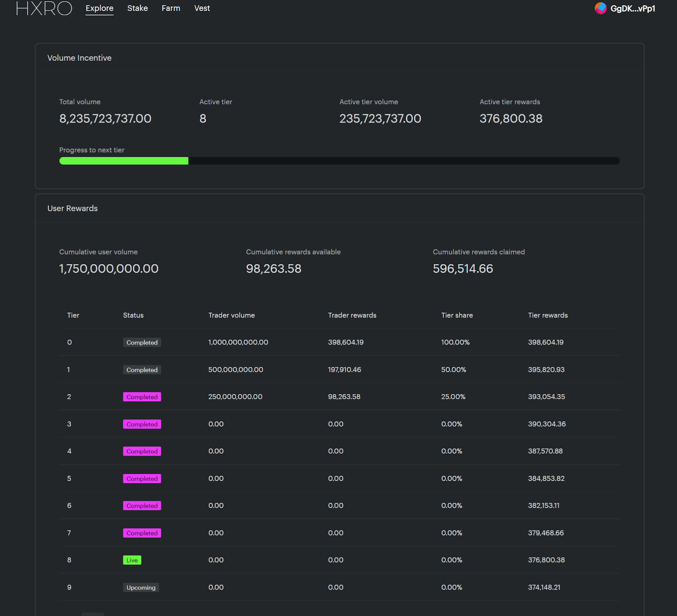Image resolution: width=677 pixels, height=616 pixels.
Task: Open the Explore tab
Action: click(99, 8)
